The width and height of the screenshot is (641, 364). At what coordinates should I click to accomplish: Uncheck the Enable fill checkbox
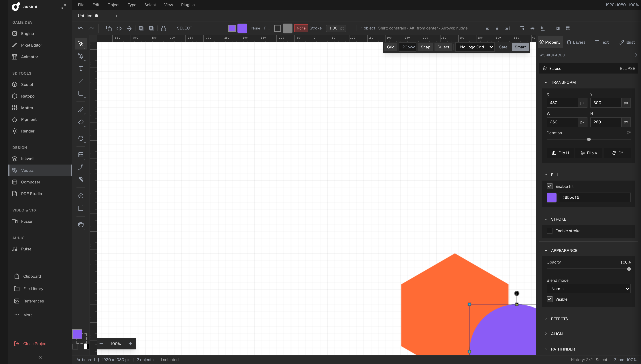(x=549, y=187)
